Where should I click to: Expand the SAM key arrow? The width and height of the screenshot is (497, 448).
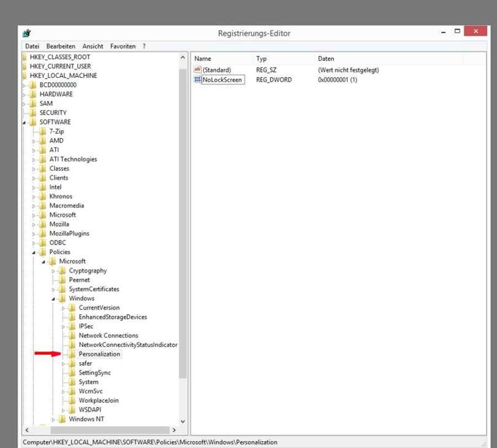coord(24,104)
